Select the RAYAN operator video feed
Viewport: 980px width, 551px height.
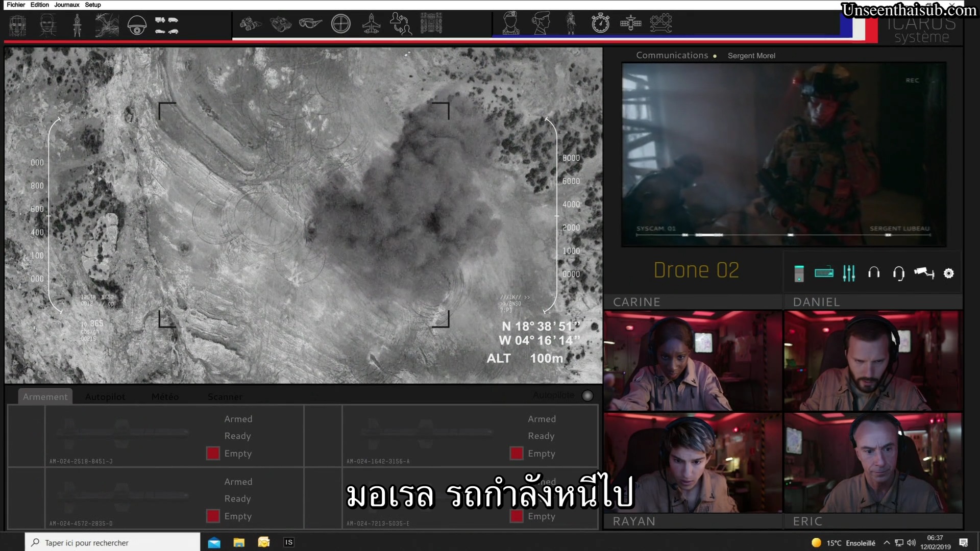tap(693, 463)
